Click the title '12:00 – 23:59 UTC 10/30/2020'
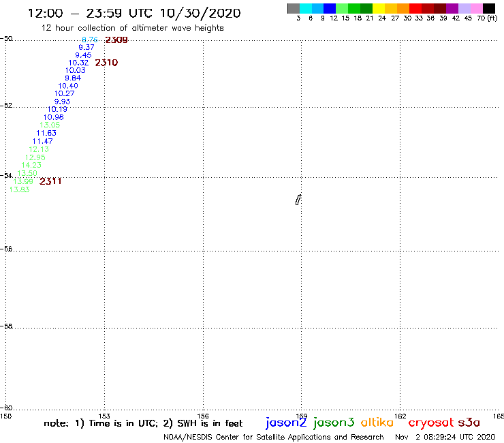 [x=134, y=13]
